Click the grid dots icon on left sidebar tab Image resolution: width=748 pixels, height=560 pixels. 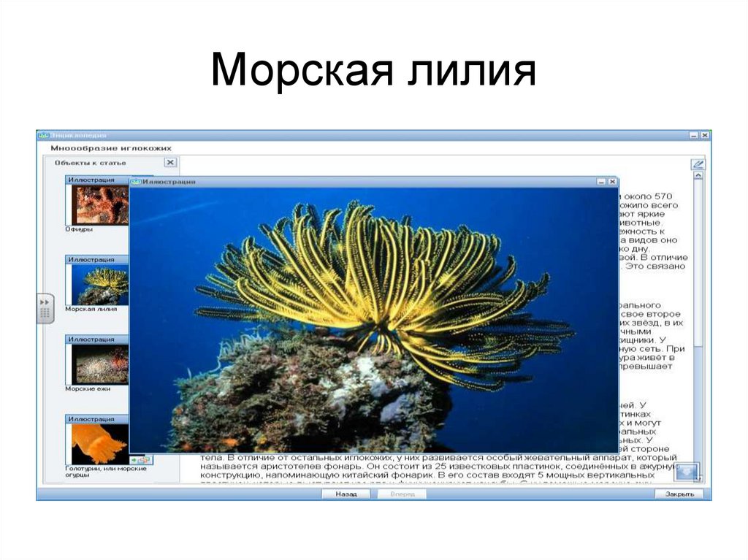click(x=45, y=312)
